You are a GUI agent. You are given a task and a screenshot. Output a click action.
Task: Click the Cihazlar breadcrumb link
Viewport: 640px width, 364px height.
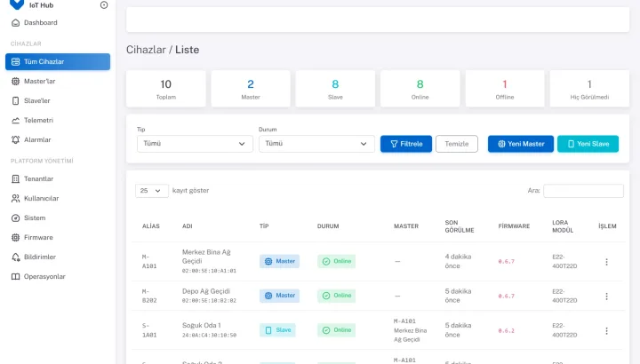coord(146,50)
